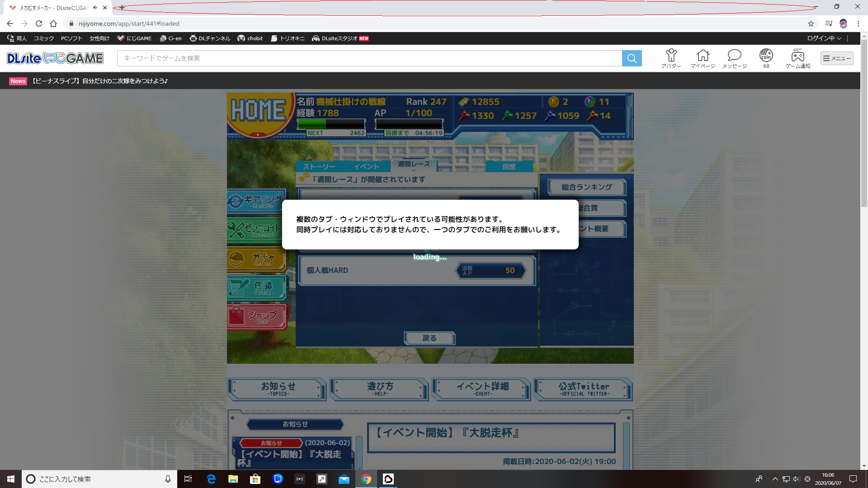Switch to the ストーリー tab

319,167
